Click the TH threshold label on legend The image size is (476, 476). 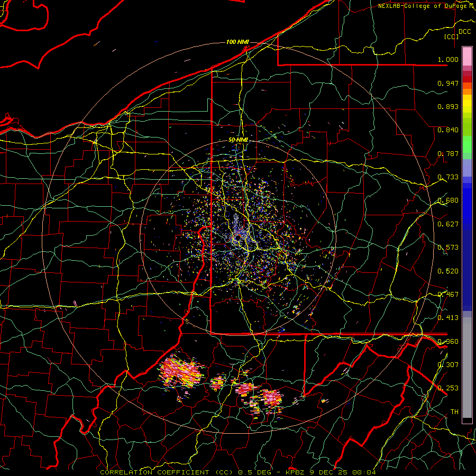point(454,412)
